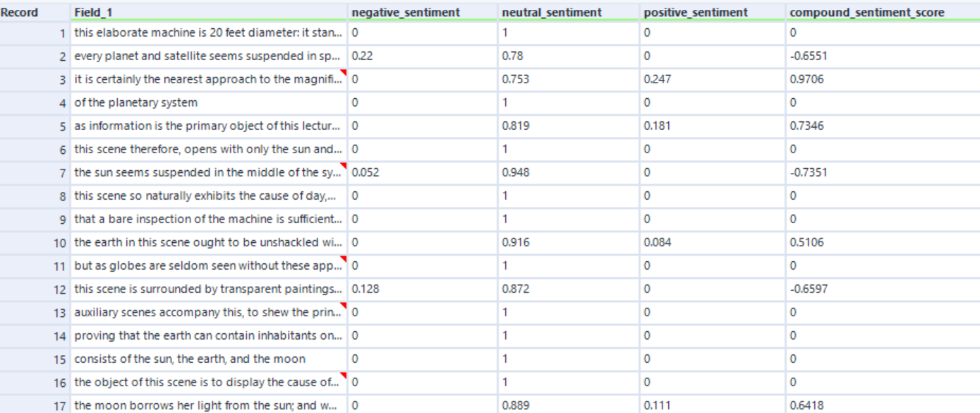Click red corner marker on record 11
Screen dimensions: 980x413
click(x=344, y=259)
